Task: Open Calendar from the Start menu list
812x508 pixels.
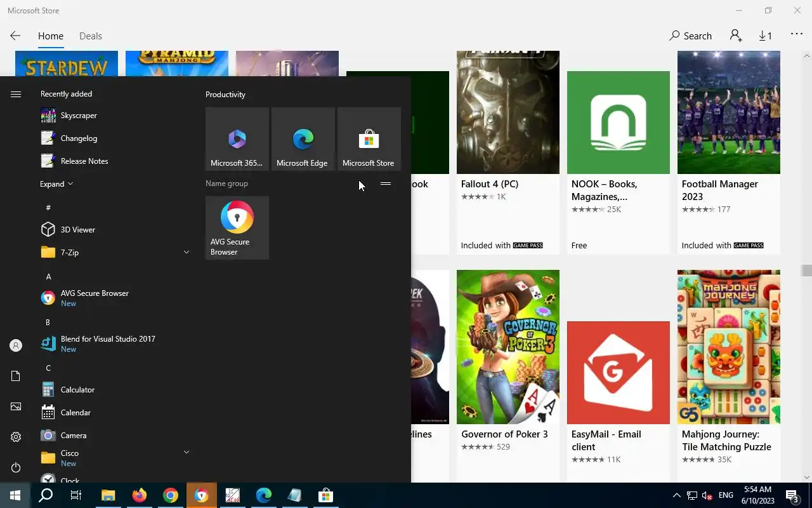Action: pyautogui.click(x=114, y=413)
